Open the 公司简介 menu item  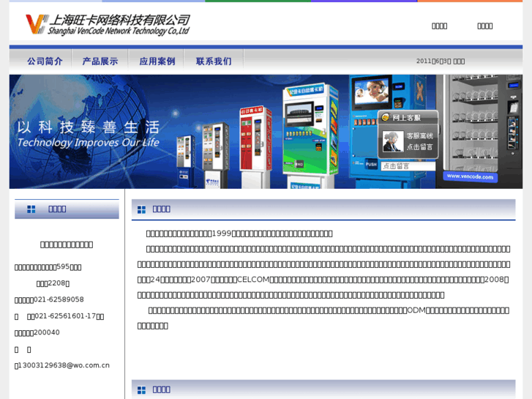point(45,61)
